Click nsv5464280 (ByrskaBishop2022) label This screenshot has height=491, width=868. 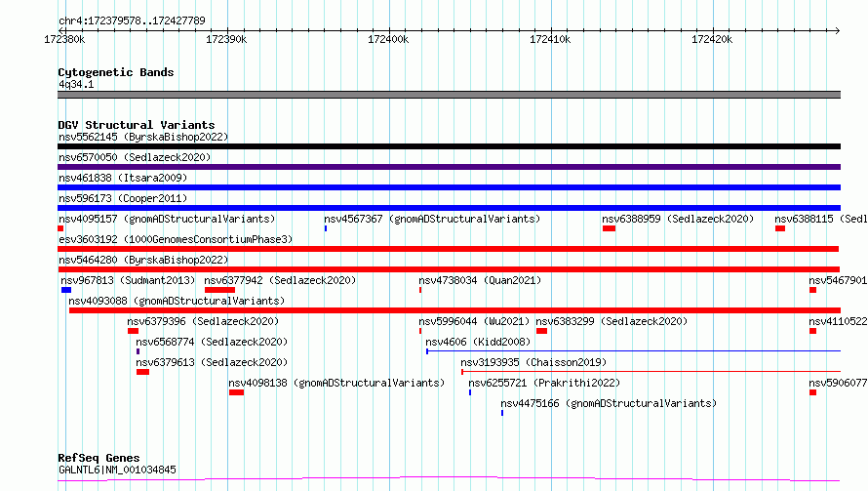click(x=143, y=260)
